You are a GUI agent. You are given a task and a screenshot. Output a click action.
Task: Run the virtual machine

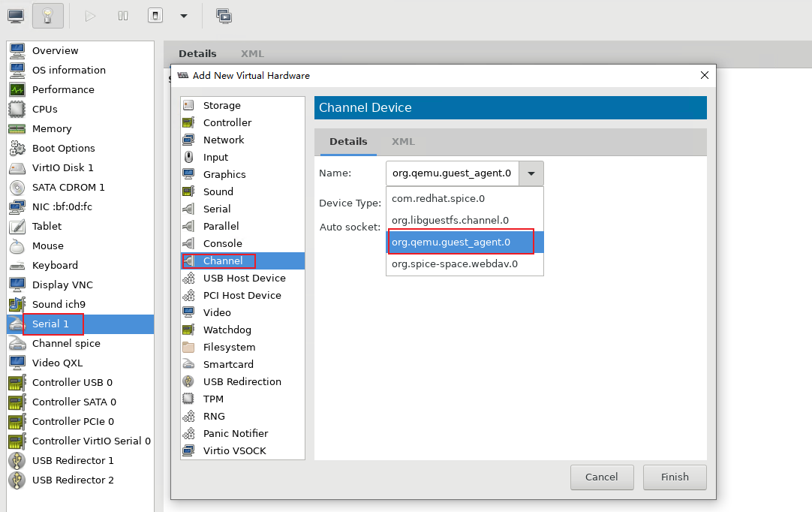tap(89, 15)
